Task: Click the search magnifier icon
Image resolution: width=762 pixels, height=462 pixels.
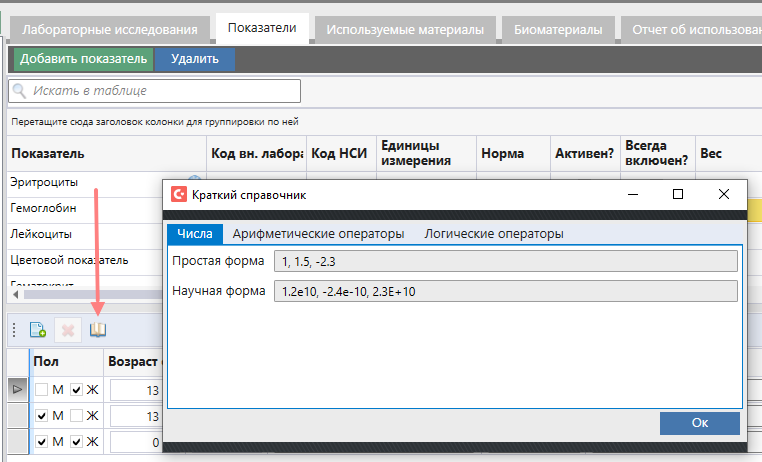Action: 19,91
